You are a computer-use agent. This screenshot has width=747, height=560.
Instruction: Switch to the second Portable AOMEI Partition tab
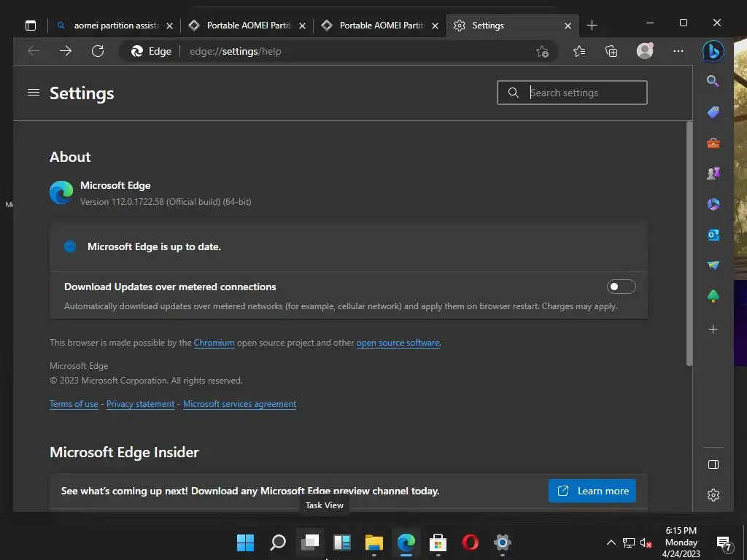tap(379, 26)
